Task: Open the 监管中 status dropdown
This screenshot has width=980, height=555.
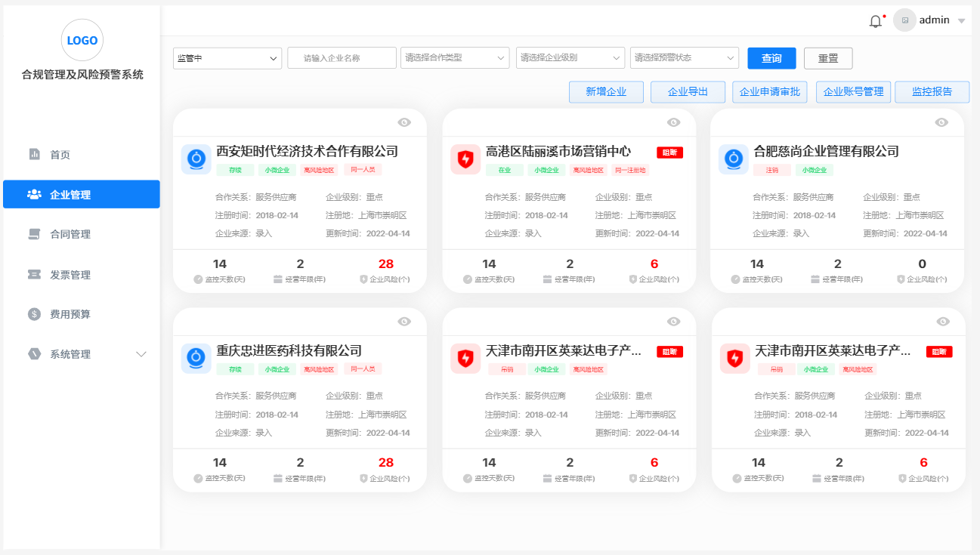Action: [x=227, y=58]
